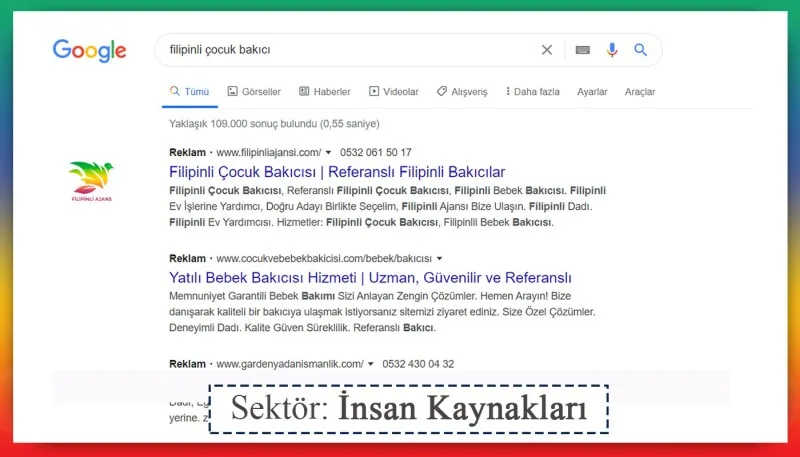Click the blue search magnifier icon
This screenshot has height=457, width=800.
pos(641,50)
